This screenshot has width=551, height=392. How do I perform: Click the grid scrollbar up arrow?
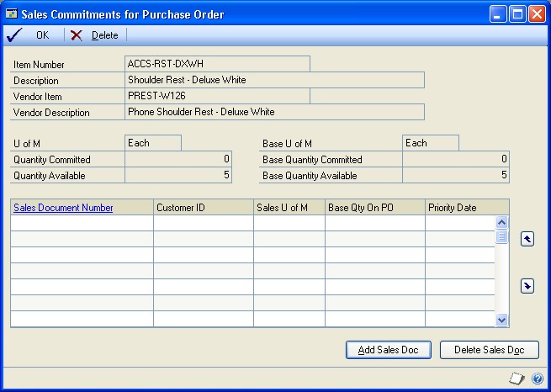(x=501, y=222)
